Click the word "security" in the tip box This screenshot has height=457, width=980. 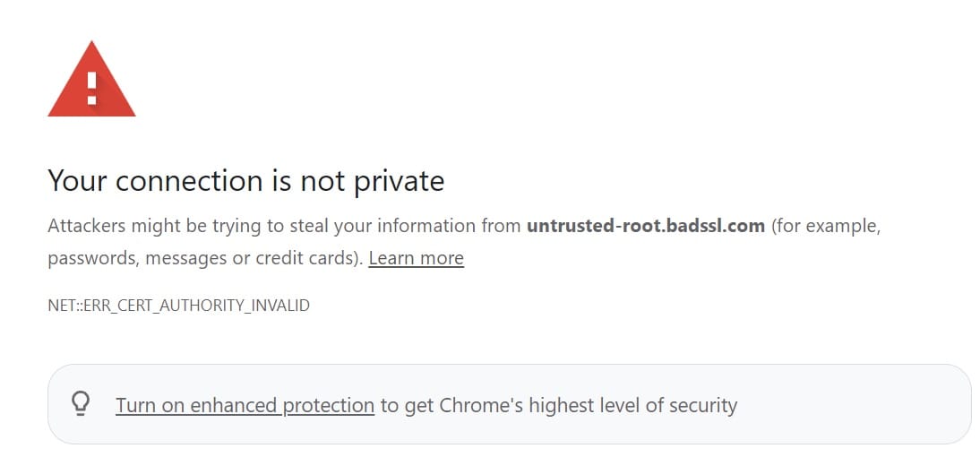702,405
